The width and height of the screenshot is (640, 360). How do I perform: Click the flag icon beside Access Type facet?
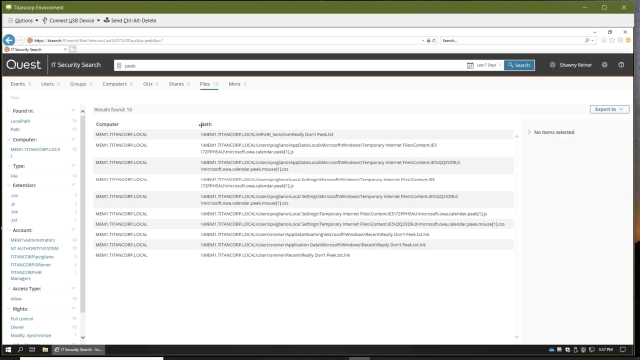[x=74, y=289]
